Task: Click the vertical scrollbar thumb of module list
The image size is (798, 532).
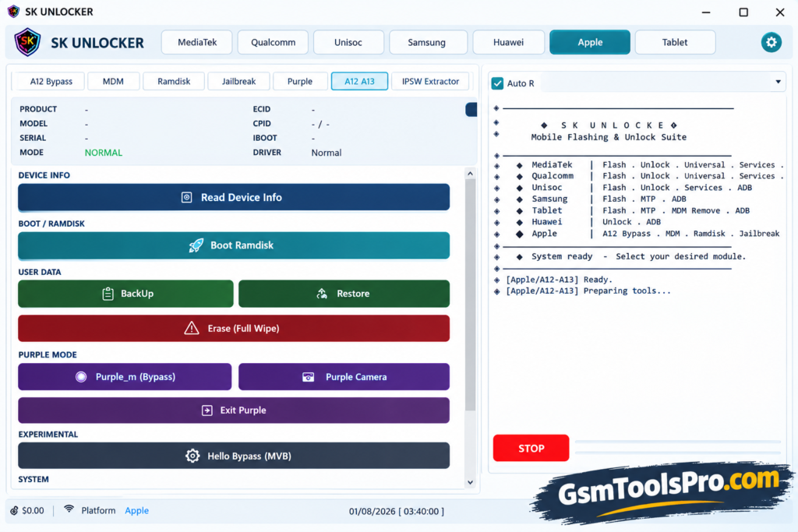Action: [x=470, y=294]
